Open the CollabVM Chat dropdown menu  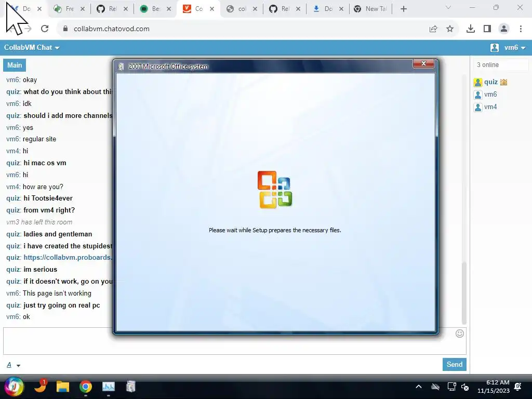tap(32, 47)
